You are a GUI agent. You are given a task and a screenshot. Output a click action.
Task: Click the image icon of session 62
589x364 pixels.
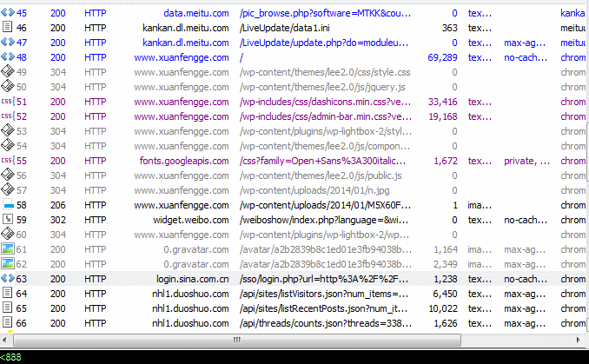pyautogui.click(x=8, y=264)
